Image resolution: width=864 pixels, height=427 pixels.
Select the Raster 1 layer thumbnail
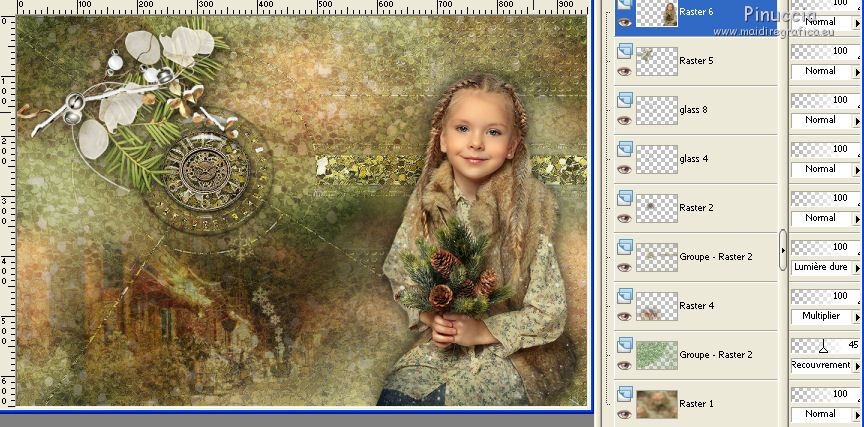click(x=657, y=404)
